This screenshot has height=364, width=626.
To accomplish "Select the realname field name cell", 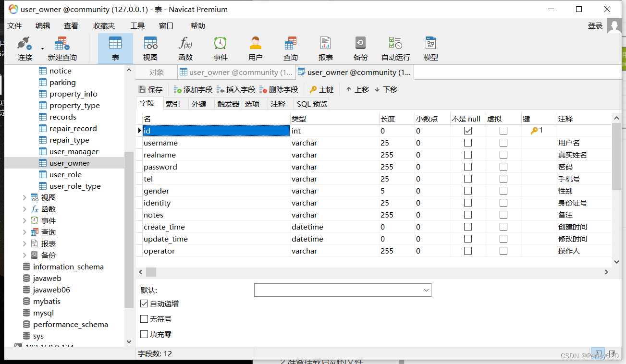I will point(216,155).
